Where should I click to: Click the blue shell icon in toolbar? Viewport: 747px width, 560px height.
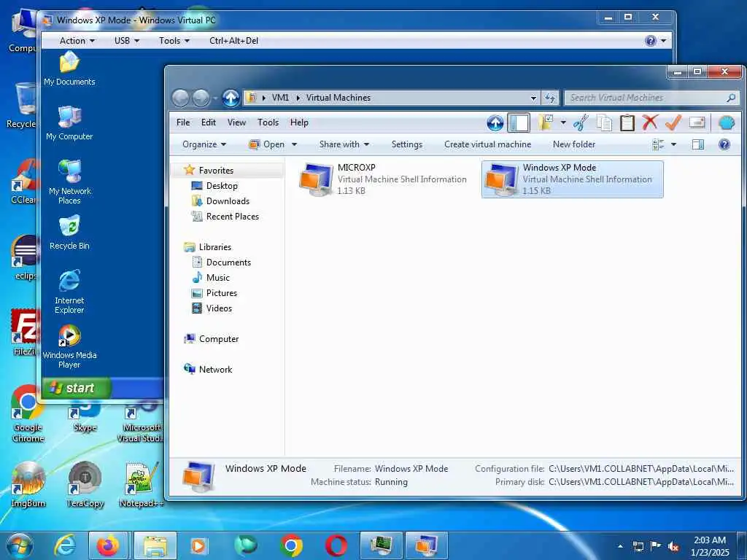click(x=727, y=122)
